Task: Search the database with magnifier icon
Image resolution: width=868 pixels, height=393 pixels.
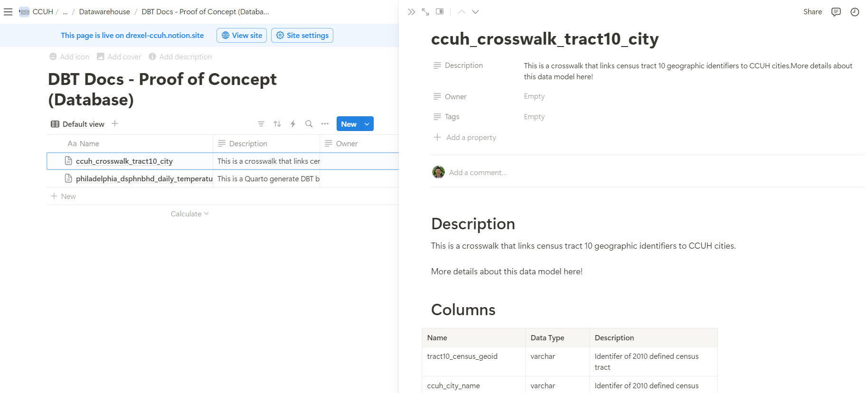Action: point(309,124)
